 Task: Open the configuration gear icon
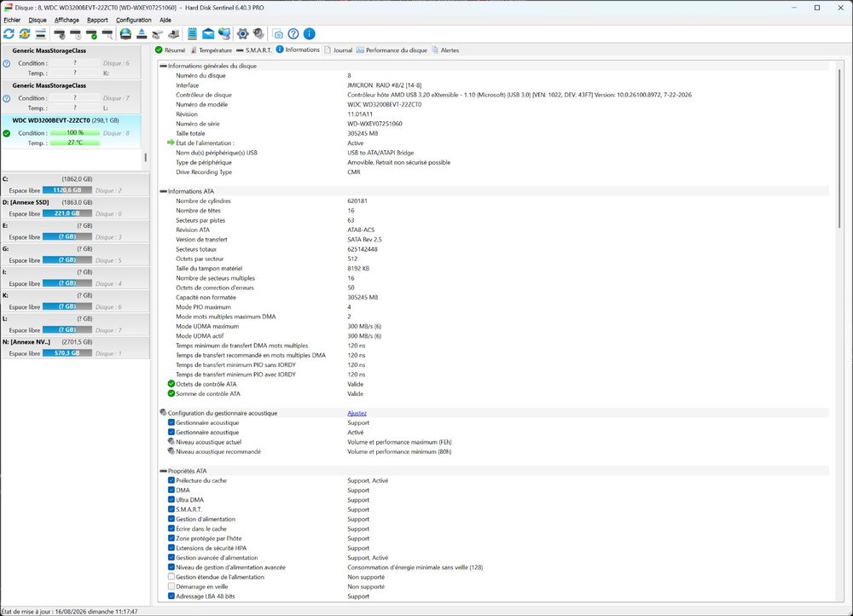pyautogui.click(x=242, y=34)
